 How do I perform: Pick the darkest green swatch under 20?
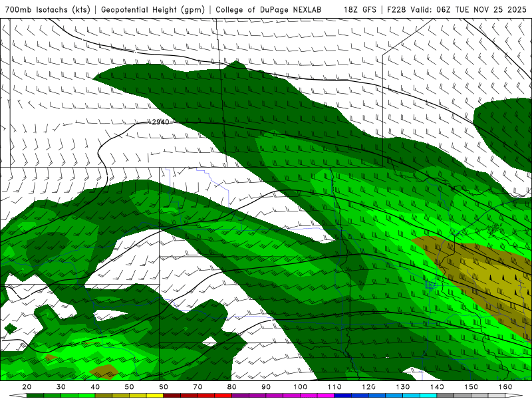(35, 396)
